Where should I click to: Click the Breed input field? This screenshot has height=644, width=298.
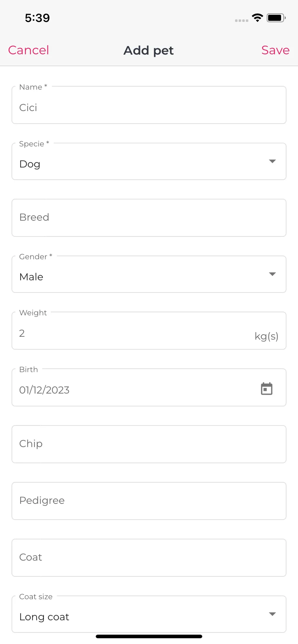[149, 218]
